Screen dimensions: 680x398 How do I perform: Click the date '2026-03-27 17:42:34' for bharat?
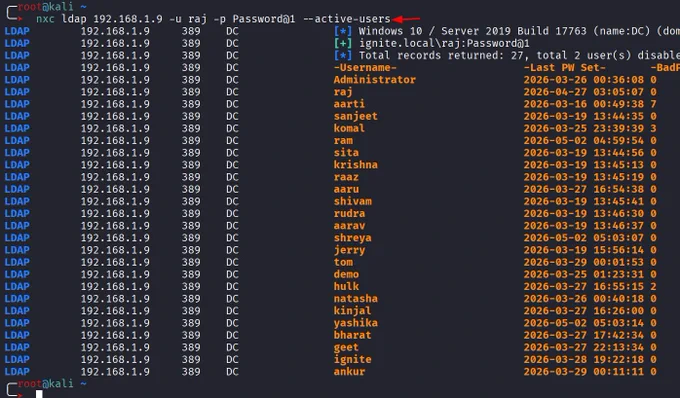click(x=583, y=335)
